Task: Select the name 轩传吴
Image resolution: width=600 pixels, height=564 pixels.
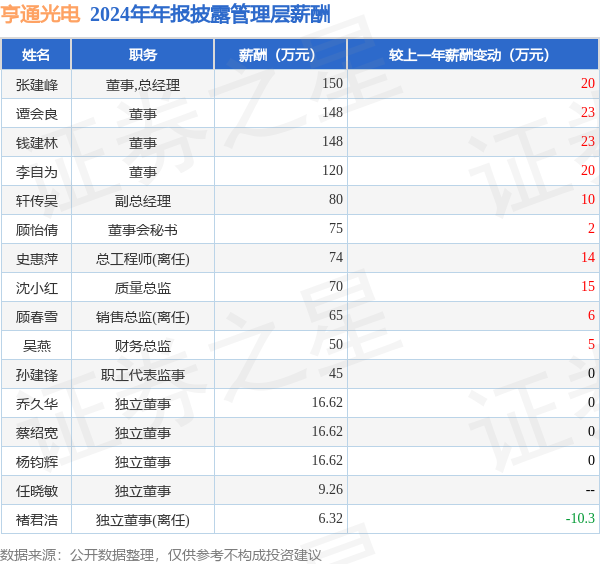Action: pyautogui.click(x=37, y=201)
